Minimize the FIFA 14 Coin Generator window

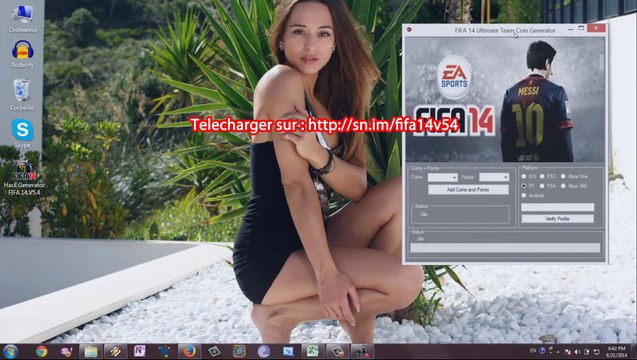point(570,29)
